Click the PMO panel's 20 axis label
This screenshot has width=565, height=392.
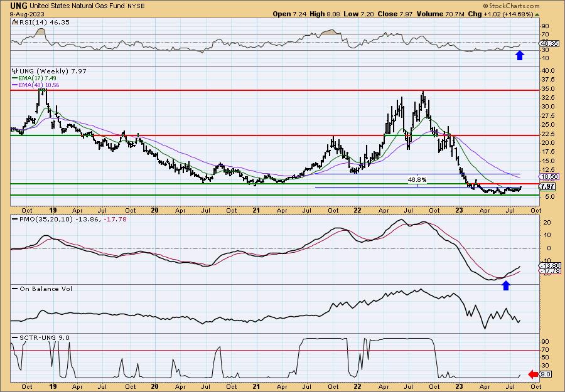tap(547, 223)
